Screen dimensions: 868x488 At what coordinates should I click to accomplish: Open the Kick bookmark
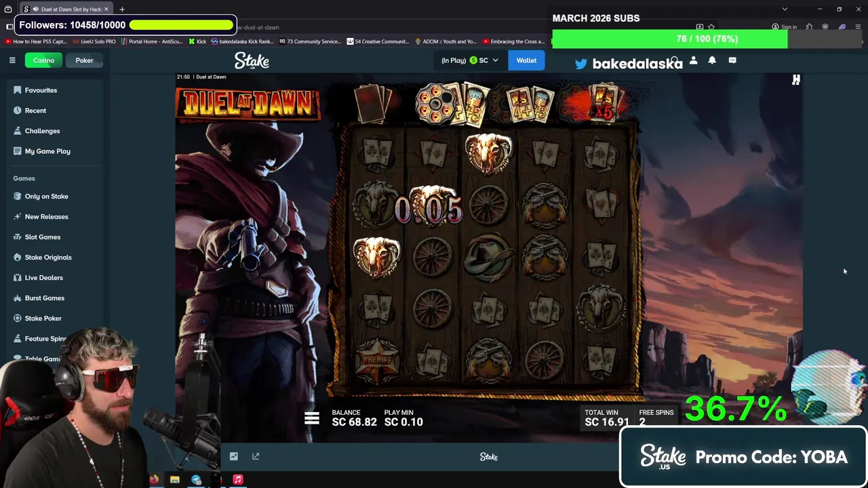[197, 41]
